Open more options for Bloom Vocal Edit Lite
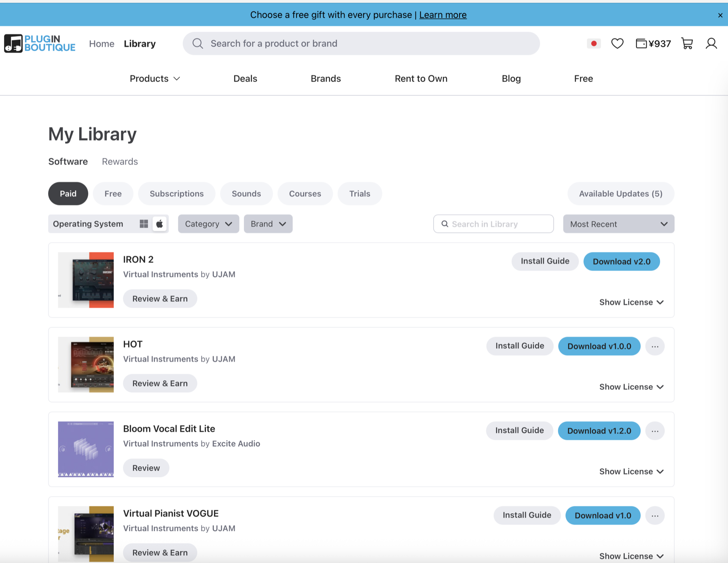The image size is (728, 563). 655,431
